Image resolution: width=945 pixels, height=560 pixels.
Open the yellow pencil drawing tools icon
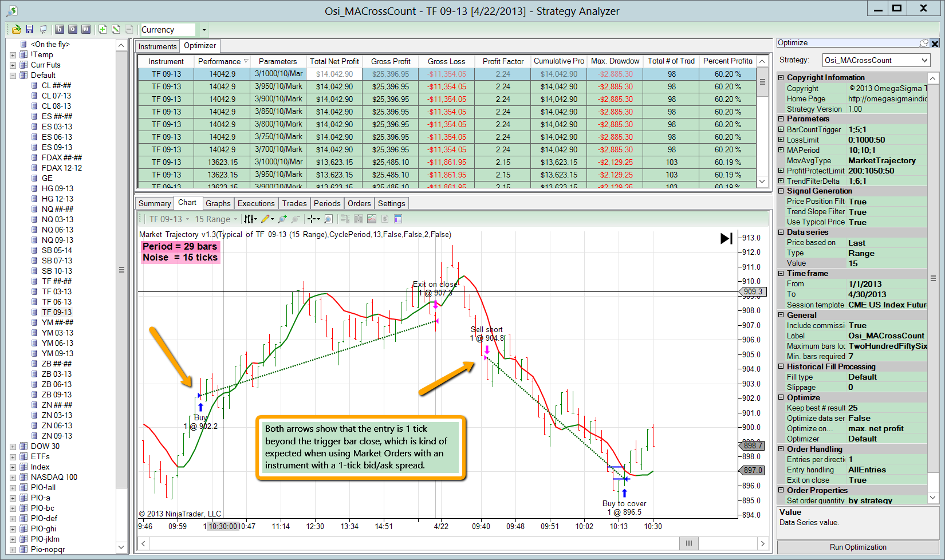267,219
